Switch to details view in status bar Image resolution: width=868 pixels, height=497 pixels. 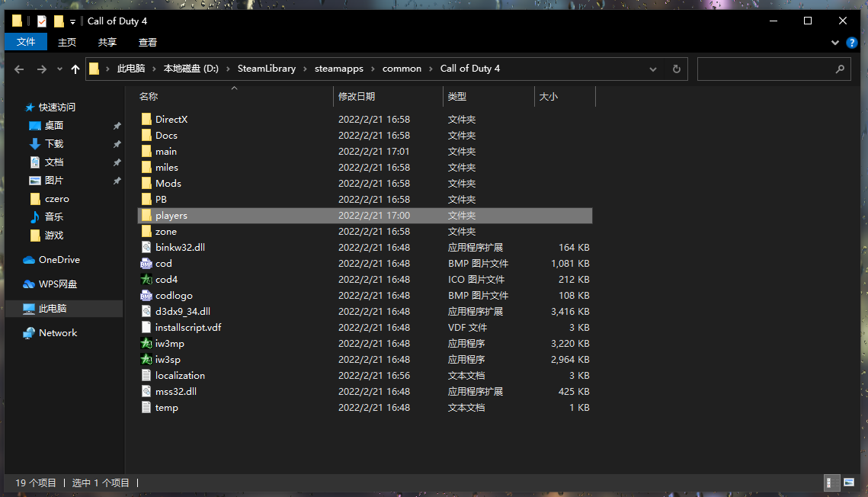pyautogui.click(x=831, y=483)
